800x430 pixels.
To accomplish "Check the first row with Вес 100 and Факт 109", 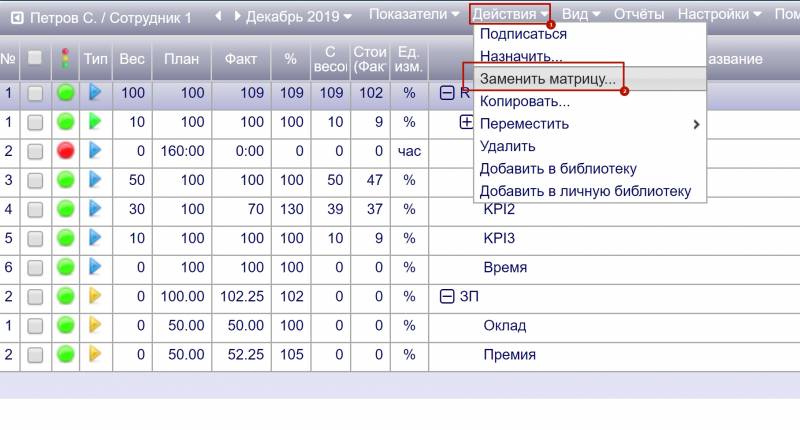I will coord(35,93).
